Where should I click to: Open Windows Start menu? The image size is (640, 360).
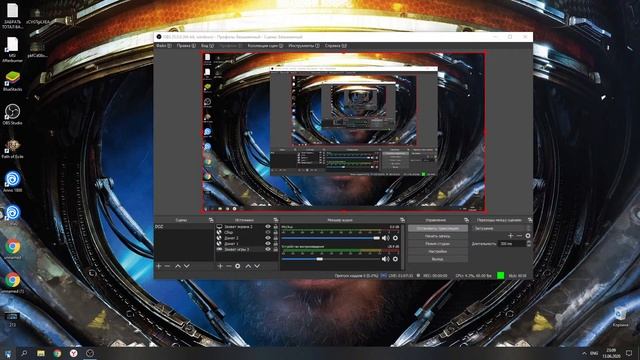click(7, 353)
